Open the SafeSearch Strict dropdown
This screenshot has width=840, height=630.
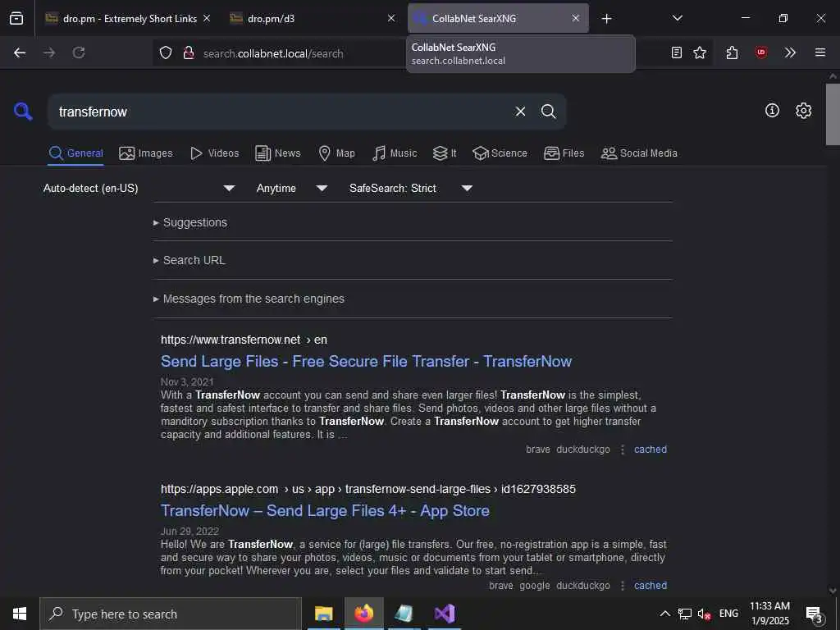[411, 188]
